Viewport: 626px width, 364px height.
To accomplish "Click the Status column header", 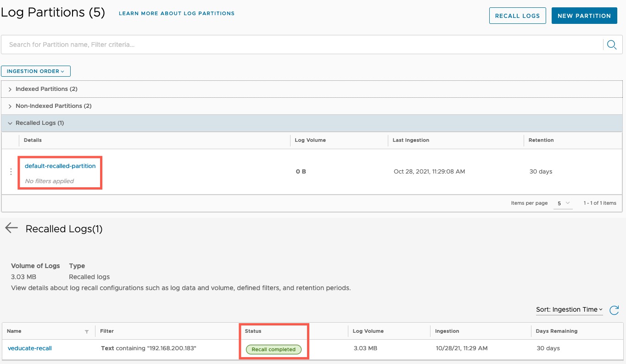I will pos(253,331).
